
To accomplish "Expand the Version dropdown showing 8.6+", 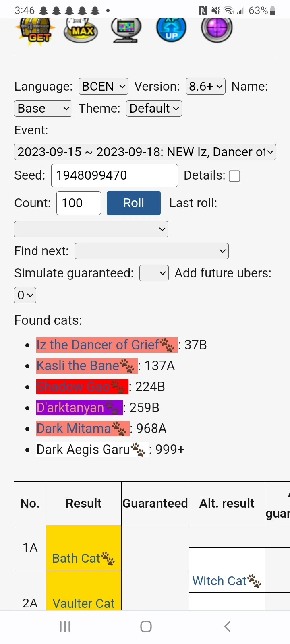I will 205,86.
